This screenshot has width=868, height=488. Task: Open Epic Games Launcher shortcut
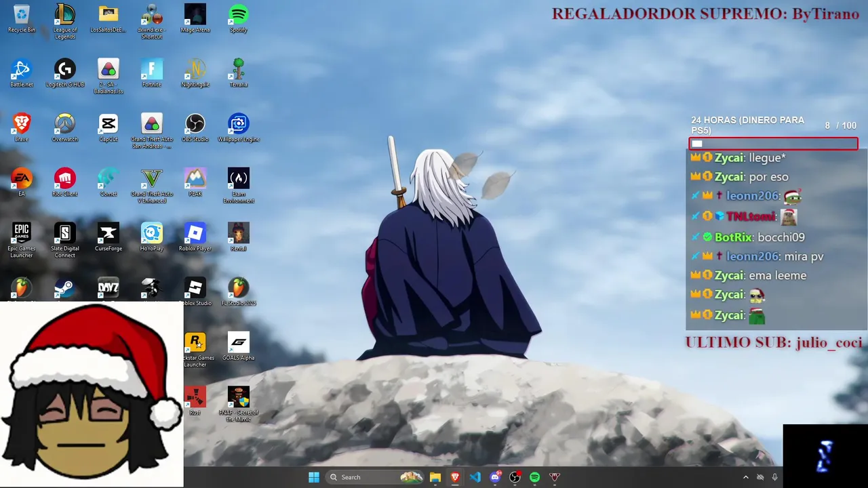(22, 240)
